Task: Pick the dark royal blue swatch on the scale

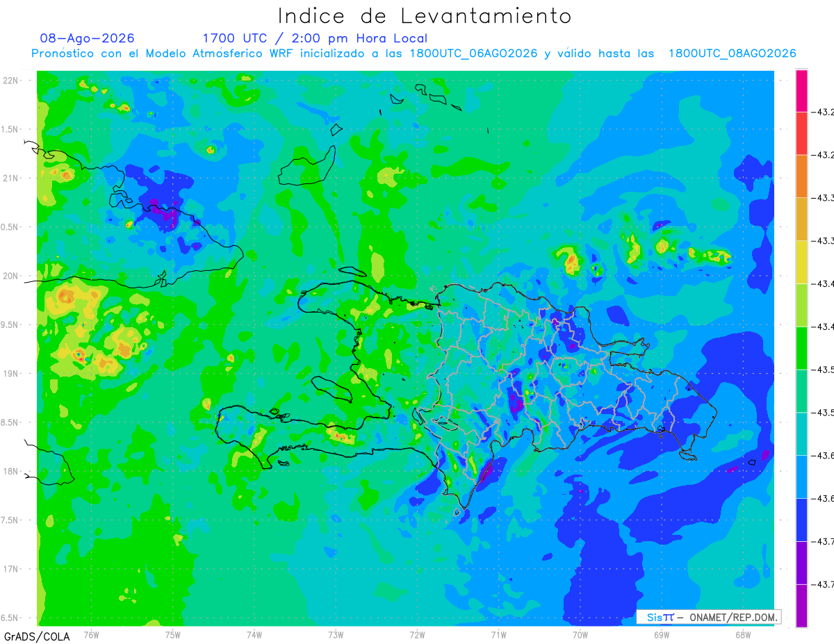Action: pos(801,520)
